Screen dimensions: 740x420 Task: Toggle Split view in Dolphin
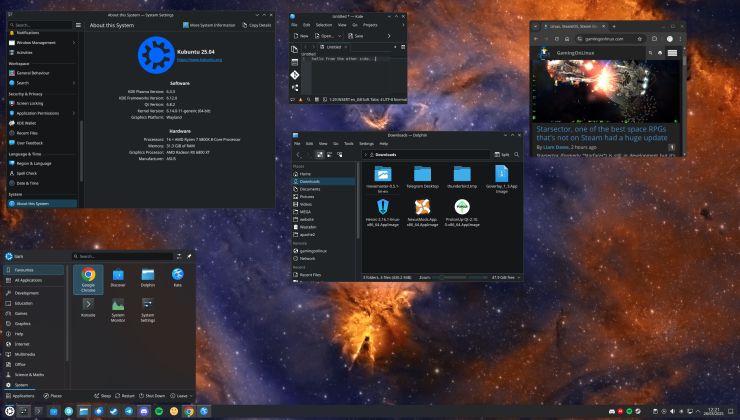coord(505,155)
